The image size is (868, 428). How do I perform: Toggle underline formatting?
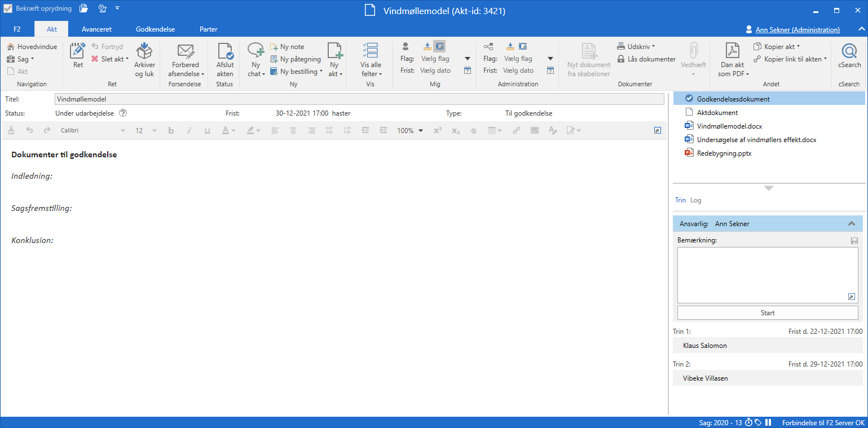click(208, 130)
